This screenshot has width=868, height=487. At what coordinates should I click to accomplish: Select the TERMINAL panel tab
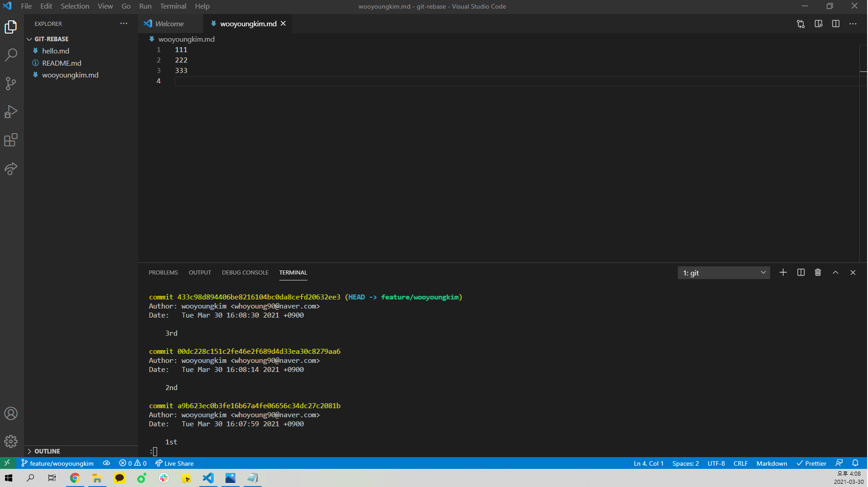click(293, 272)
